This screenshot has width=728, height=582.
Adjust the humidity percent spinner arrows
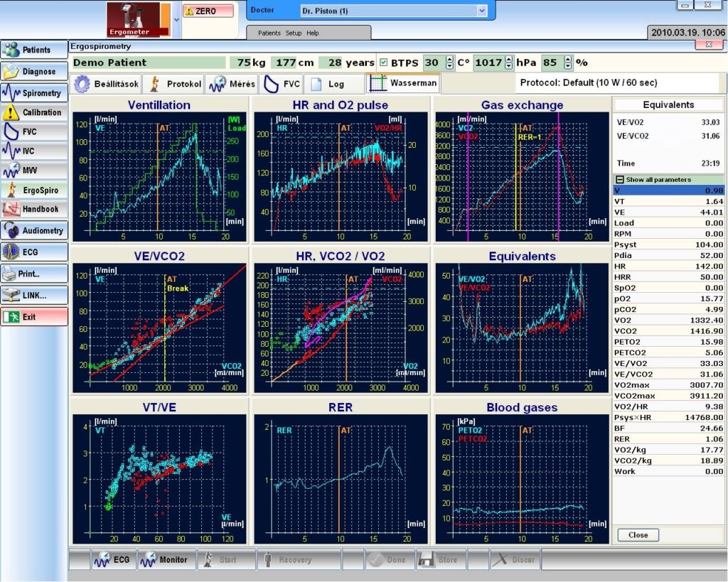coord(568,63)
